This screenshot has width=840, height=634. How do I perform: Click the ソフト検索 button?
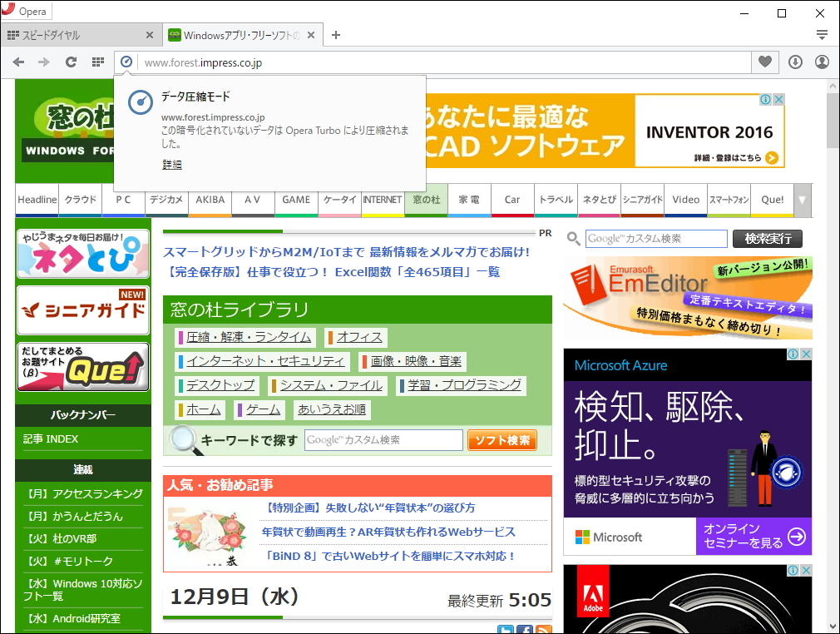[x=502, y=438]
